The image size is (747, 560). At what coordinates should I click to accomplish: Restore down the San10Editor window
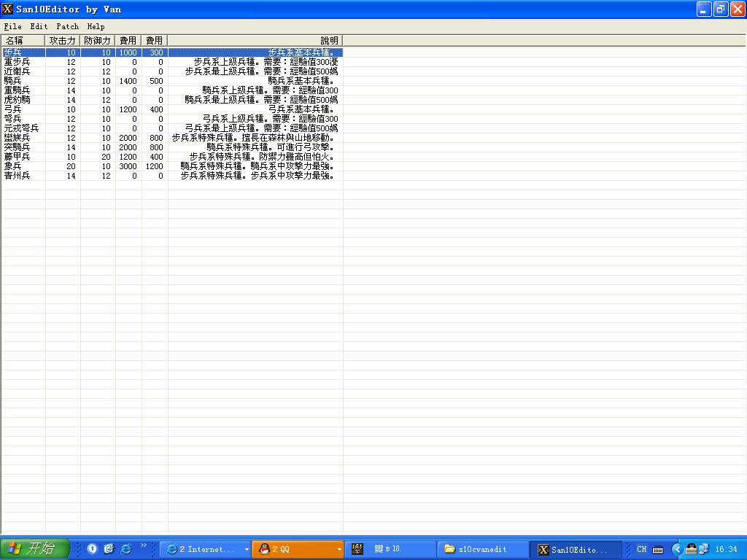pos(720,9)
